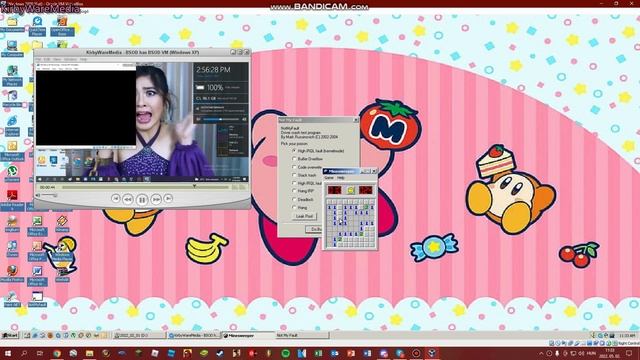Click the Minesweeper smiley face button
The width and height of the screenshot is (640, 360).
coord(351,190)
